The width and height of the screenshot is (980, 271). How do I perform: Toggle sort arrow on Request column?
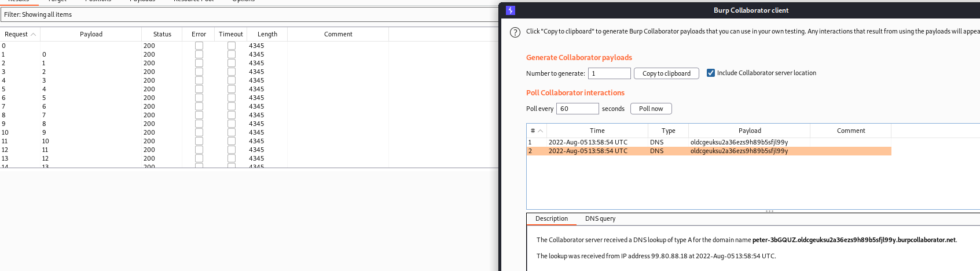pyautogui.click(x=34, y=35)
